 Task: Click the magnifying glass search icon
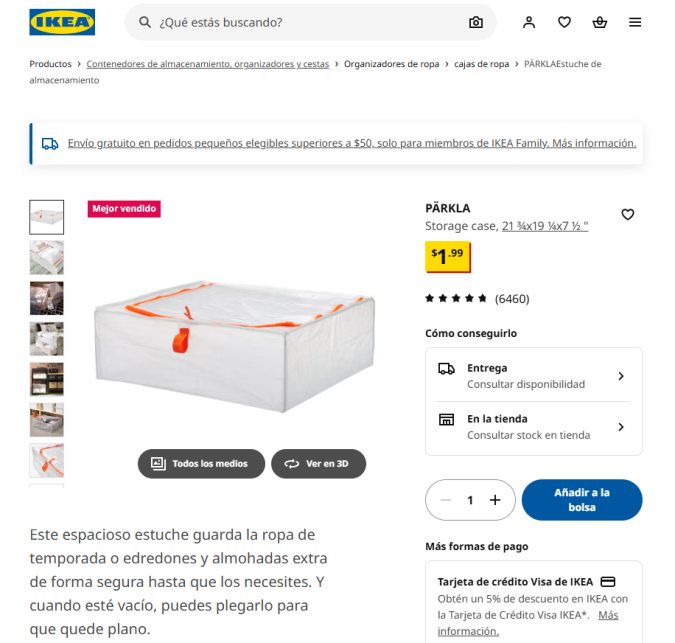coord(145,22)
